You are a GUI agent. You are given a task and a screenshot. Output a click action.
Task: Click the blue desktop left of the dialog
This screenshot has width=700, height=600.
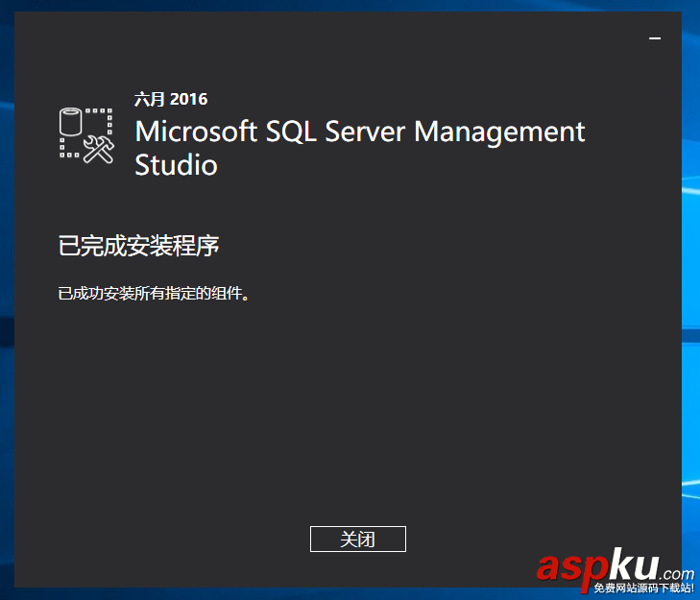pos(7,288)
